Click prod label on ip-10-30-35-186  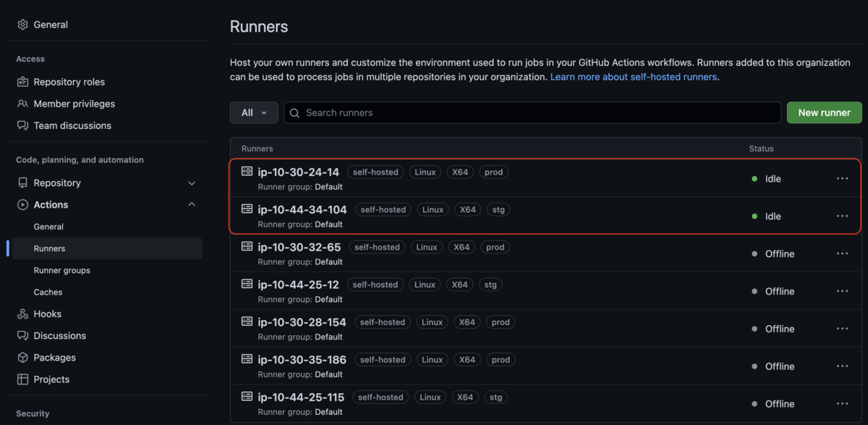(x=501, y=360)
